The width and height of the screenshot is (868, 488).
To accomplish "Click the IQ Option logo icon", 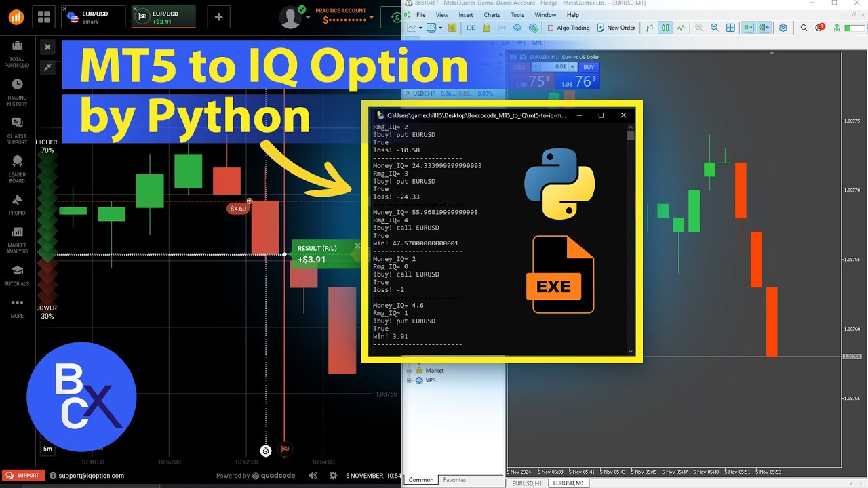I will (16, 16).
